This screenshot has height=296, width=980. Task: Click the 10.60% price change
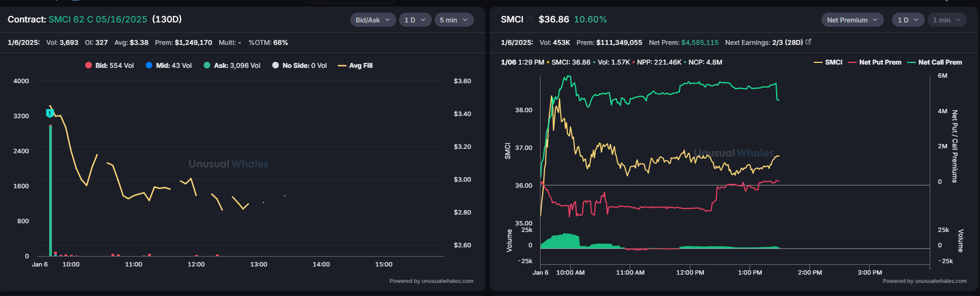[x=590, y=19]
